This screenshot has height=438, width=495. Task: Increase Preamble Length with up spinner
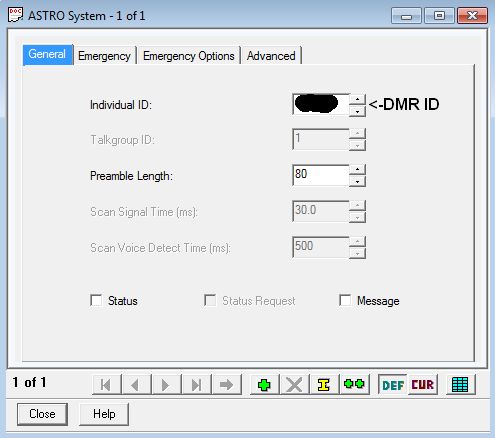click(x=357, y=170)
